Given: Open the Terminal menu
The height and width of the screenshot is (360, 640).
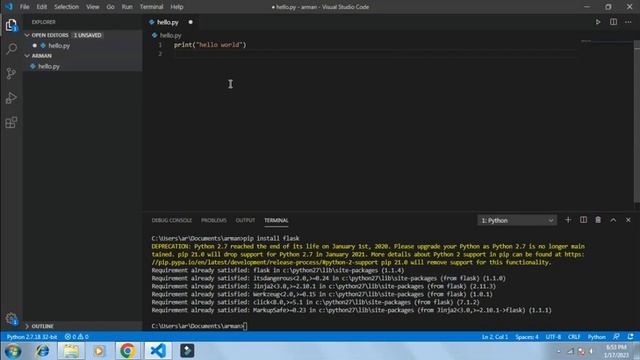Looking at the screenshot, I should click(151, 7).
